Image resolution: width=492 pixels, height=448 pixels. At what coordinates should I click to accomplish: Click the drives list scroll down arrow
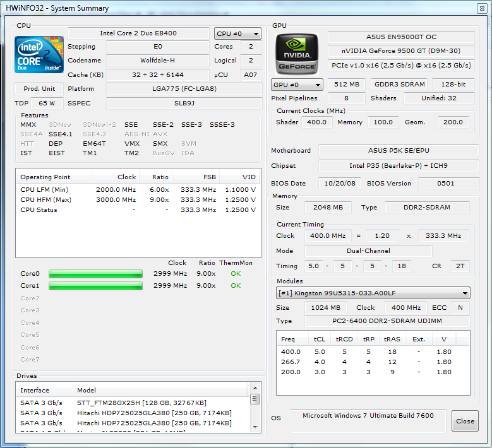click(x=255, y=427)
